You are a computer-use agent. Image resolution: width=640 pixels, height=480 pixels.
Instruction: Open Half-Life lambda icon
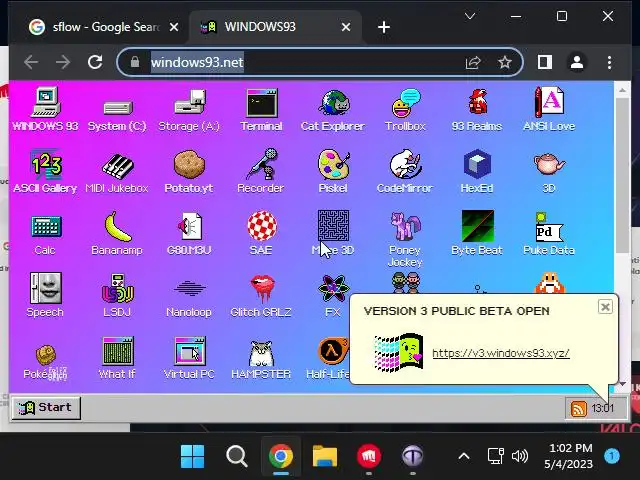tap(333, 351)
